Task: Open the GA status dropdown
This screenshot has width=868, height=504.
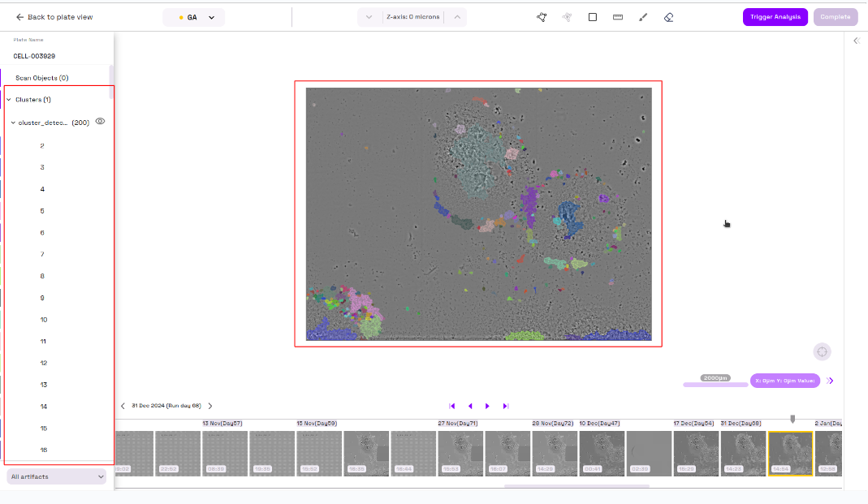Action: click(x=194, y=17)
